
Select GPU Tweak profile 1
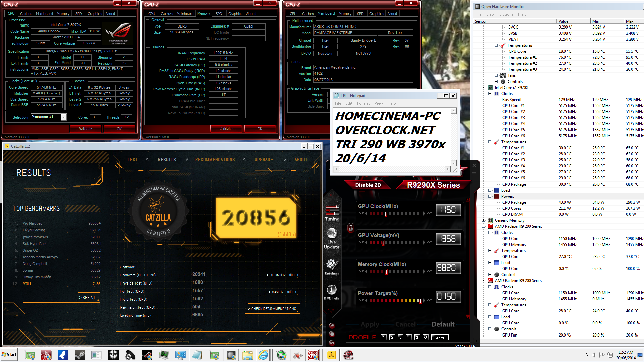point(384,338)
